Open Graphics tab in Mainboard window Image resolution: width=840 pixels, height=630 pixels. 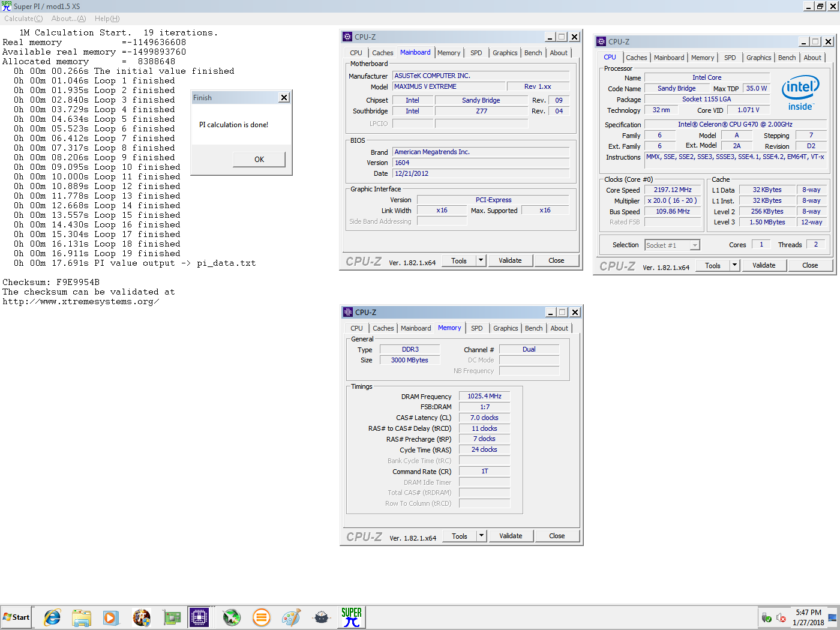505,53
